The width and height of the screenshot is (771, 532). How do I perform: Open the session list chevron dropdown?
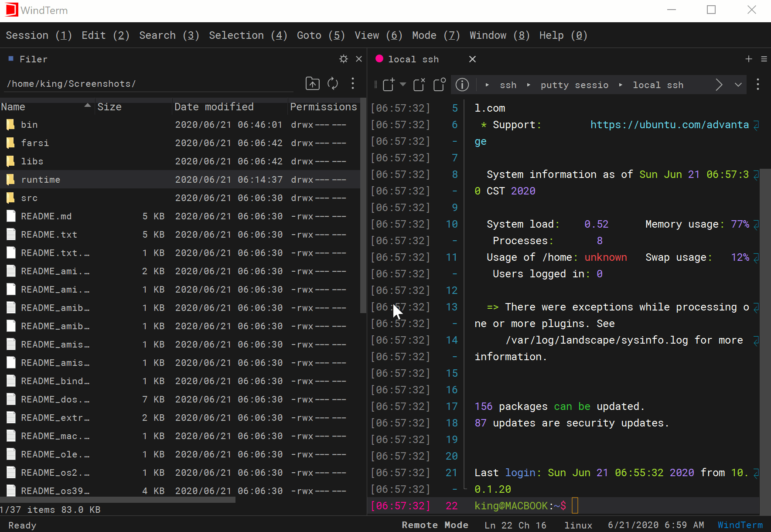point(738,85)
